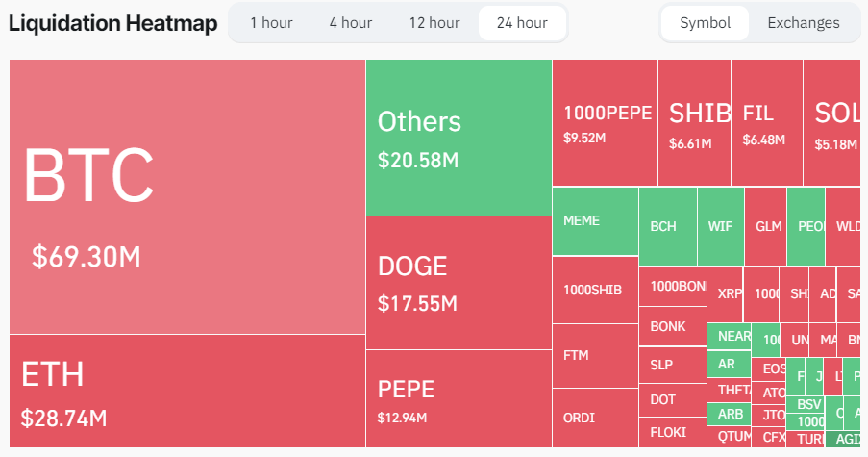The image size is (868, 457).
Task: Select the 24 hour timeframe
Action: coord(522,23)
